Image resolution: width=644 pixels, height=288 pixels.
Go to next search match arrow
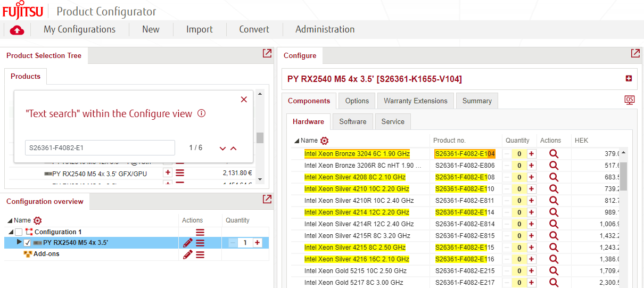click(223, 149)
